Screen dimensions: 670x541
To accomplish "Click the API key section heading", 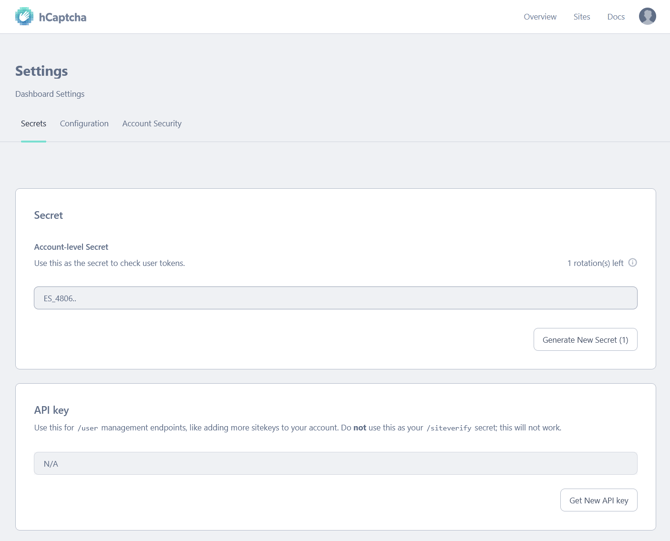I will pyautogui.click(x=51, y=410).
